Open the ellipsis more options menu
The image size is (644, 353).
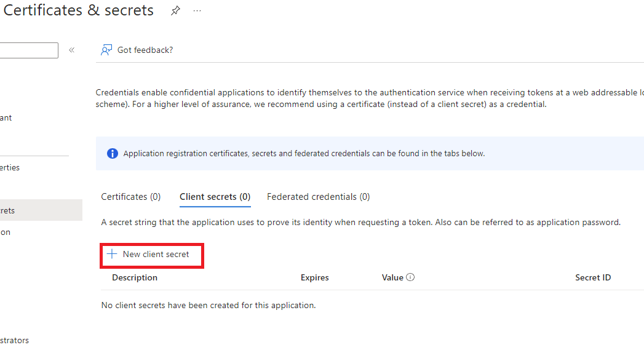(197, 11)
